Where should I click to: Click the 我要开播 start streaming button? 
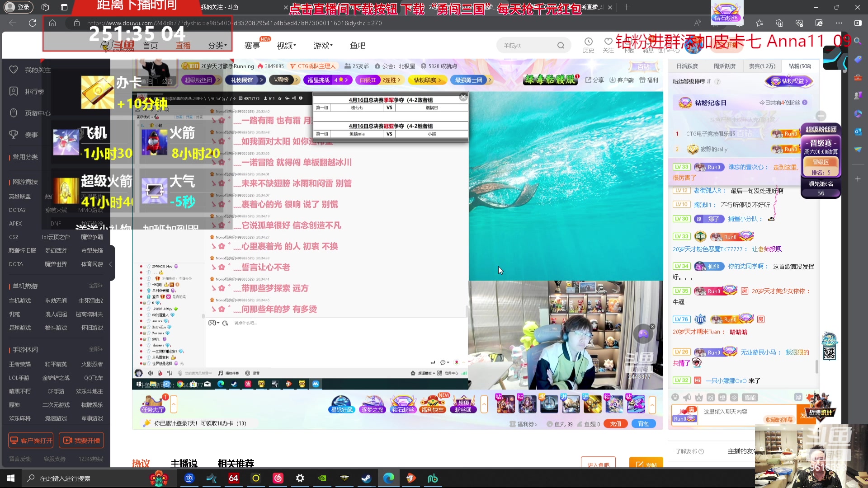[x=81, y=440]
